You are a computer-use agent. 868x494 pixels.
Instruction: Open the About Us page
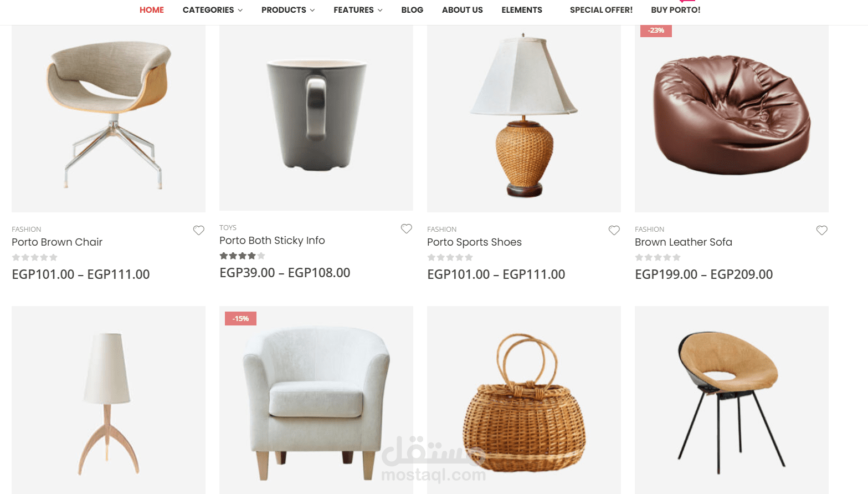pyautogui.click(x=463, y=10)
